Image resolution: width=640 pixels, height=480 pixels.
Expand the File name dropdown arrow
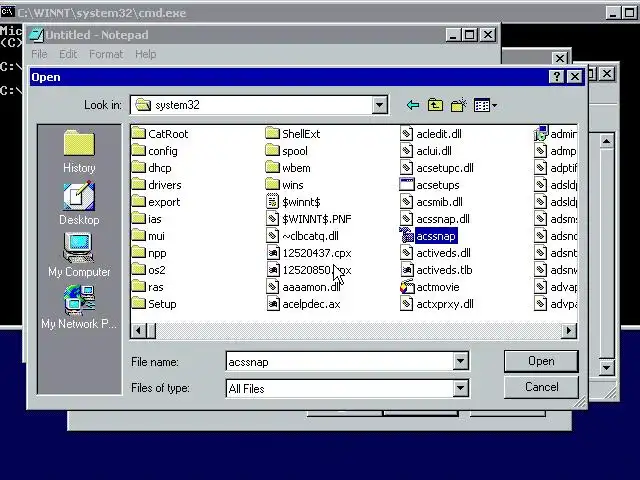click(460, 361)
